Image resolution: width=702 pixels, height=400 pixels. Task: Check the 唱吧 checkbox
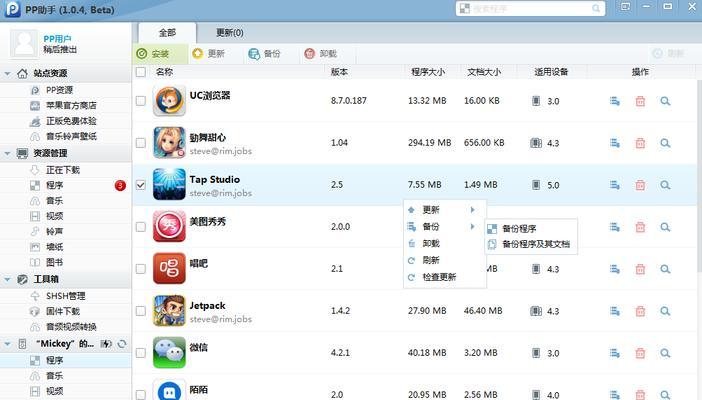[x=141, y=269]
